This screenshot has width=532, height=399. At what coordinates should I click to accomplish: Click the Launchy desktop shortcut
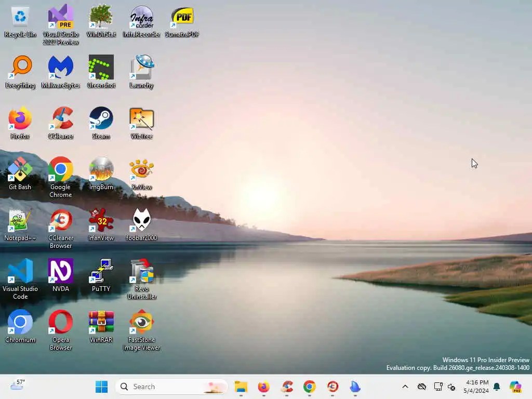tap(141, 72)
